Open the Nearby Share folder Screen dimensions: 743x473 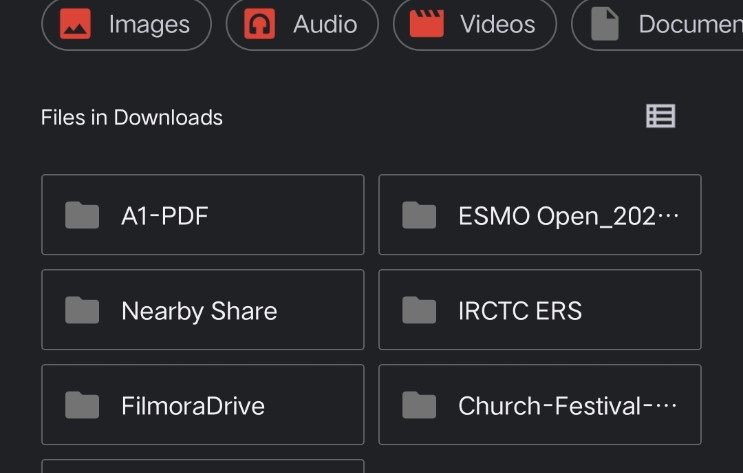tap(203, 310)
